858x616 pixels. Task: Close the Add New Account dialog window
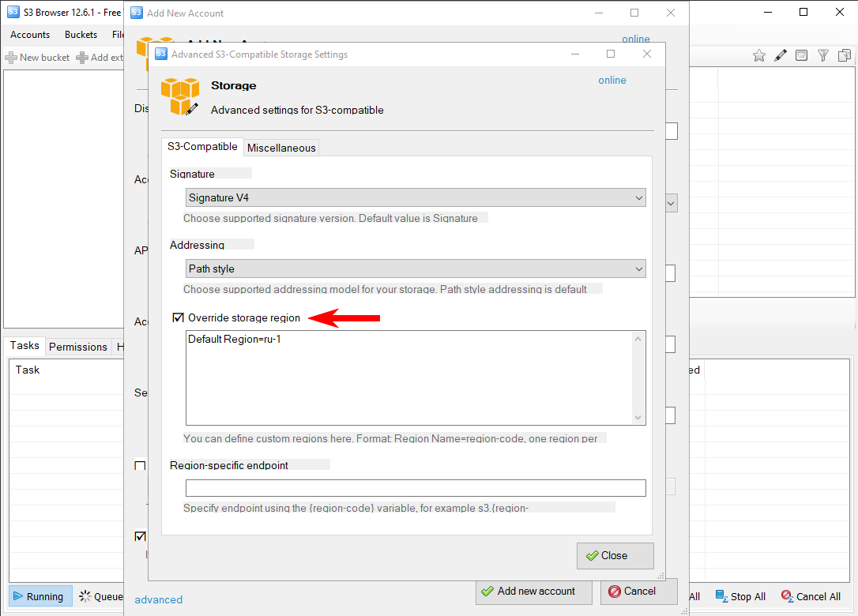[670, 13]
